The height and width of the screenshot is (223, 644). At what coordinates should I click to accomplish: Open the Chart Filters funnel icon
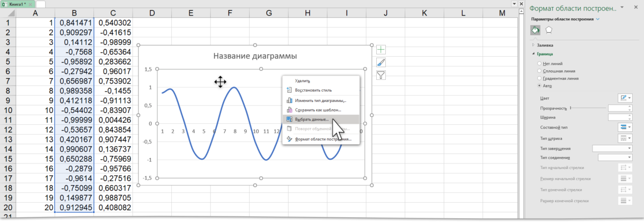click(x=380, y=75)
